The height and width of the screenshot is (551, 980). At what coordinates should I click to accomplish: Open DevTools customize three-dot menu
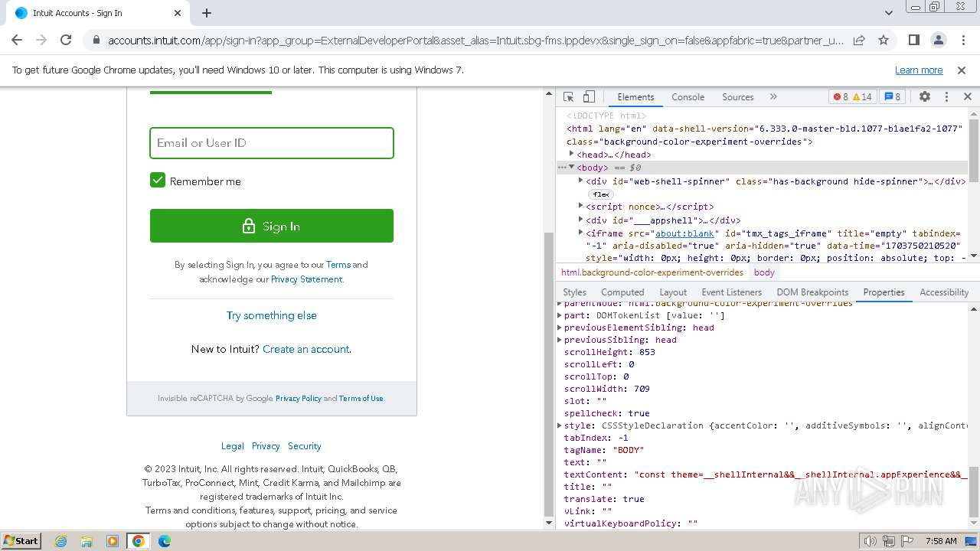coord(946,96)
